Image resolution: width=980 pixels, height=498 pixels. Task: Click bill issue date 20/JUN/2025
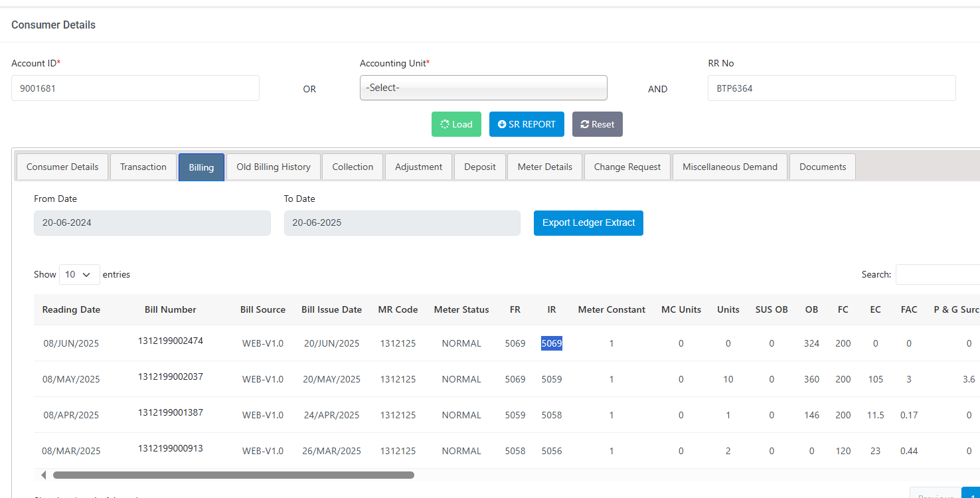[x=332, y=343]
